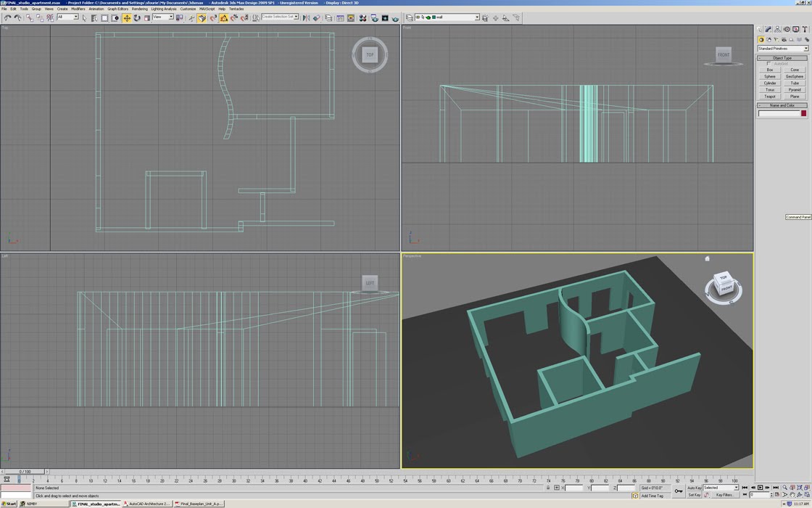The width and height of the screenshot is (812, 508).
Task: Open the reference coordinate 'View' dropdown
Action: (x=162, y=17)
